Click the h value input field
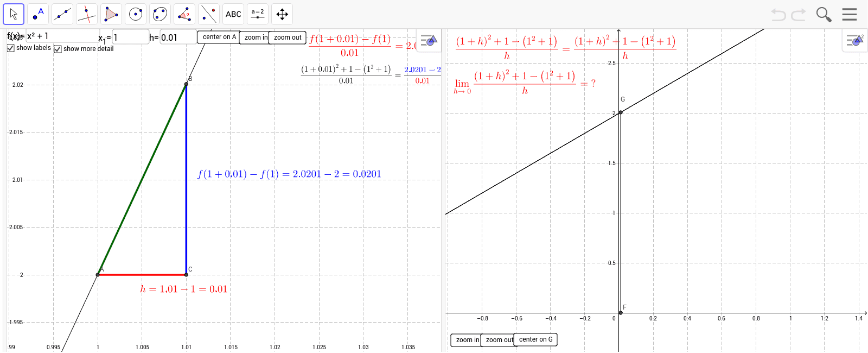The image size is (868, 353). point(178,37)
